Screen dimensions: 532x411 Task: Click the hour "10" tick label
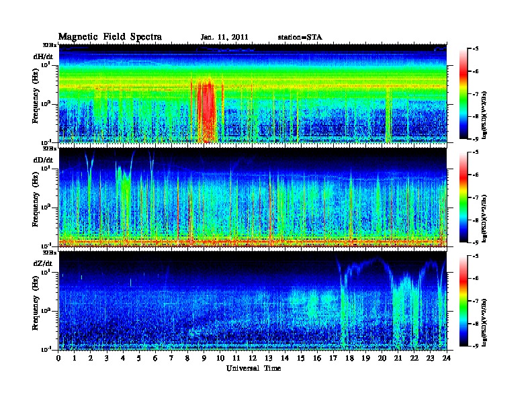[220, 358]
